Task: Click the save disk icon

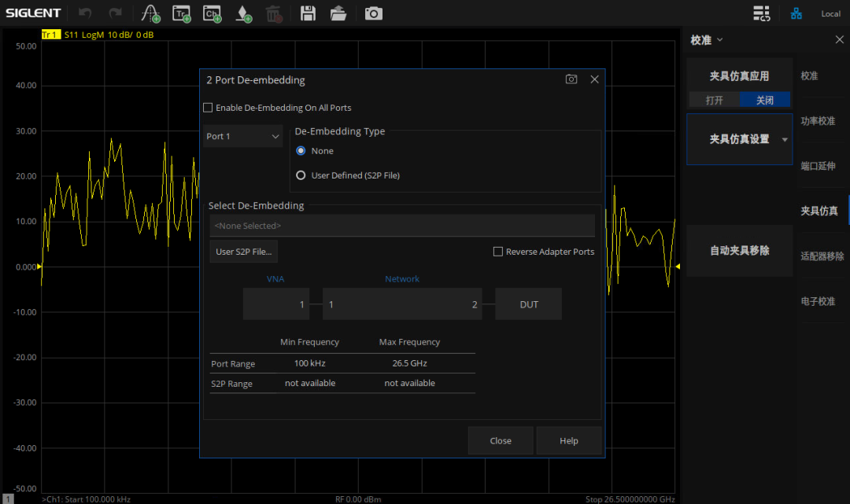Action: click(x=308, y=13)
